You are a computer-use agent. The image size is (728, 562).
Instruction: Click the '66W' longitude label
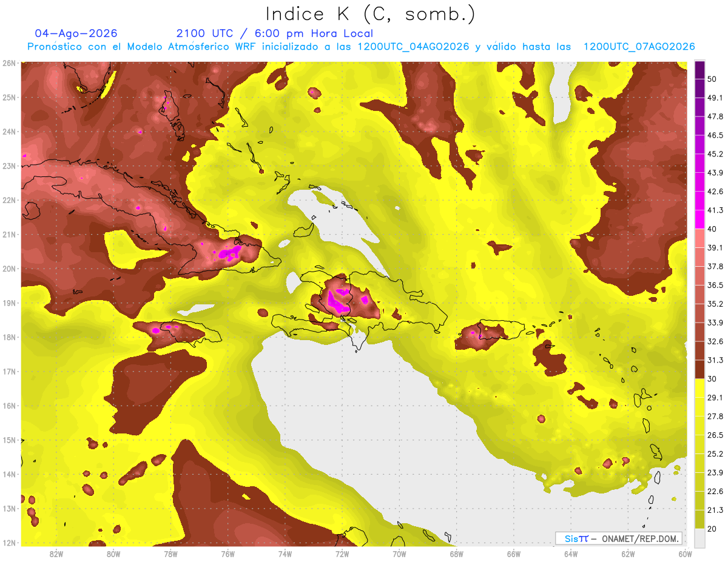point(514,553)
